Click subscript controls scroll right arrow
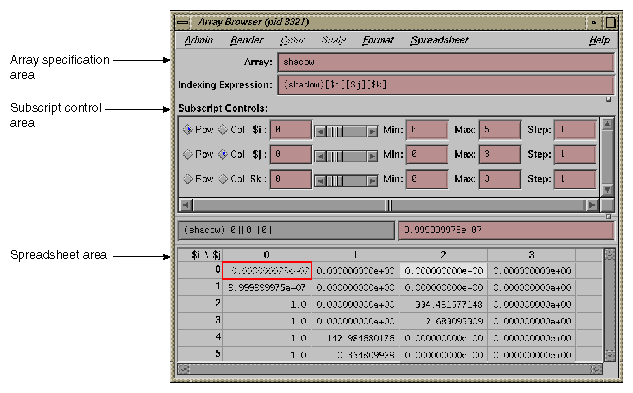The height and width of the screenshot is (393, 633). coord(592,205)
